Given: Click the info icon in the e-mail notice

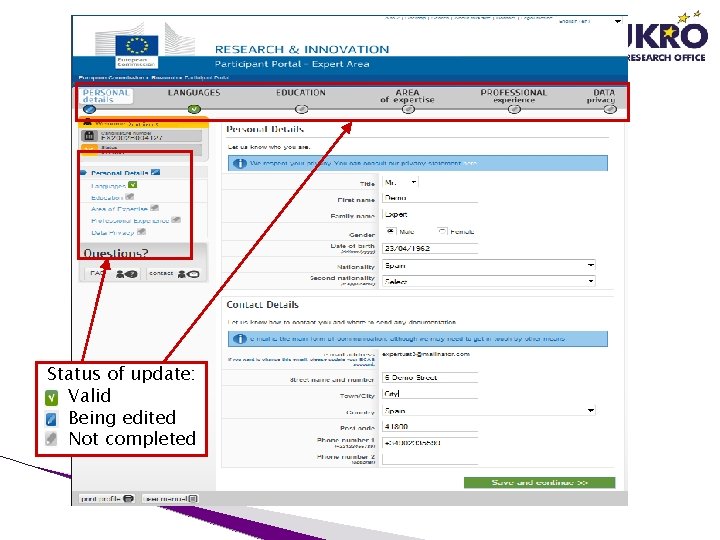Looking at the screenshot, I should pos(239,339).
